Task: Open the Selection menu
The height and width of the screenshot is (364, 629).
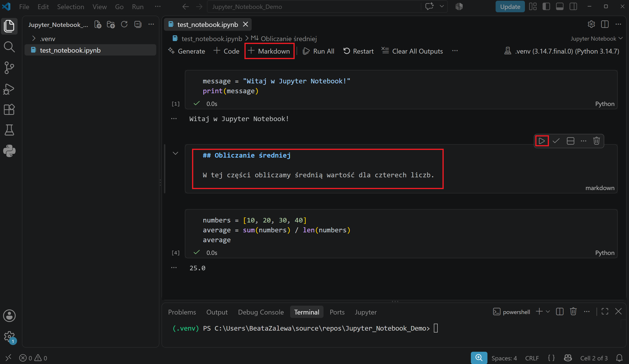Action: [70, 7]
